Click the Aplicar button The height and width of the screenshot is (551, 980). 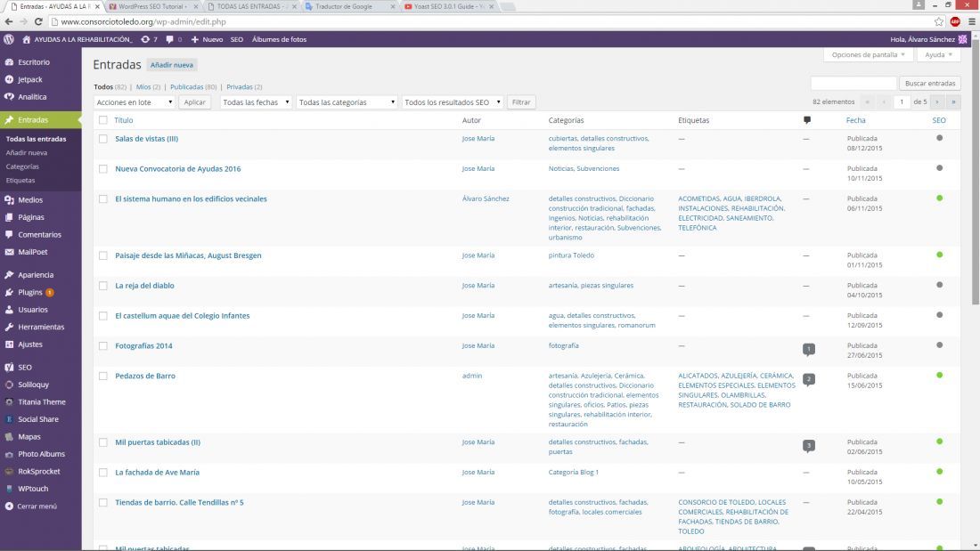[194, 102]
